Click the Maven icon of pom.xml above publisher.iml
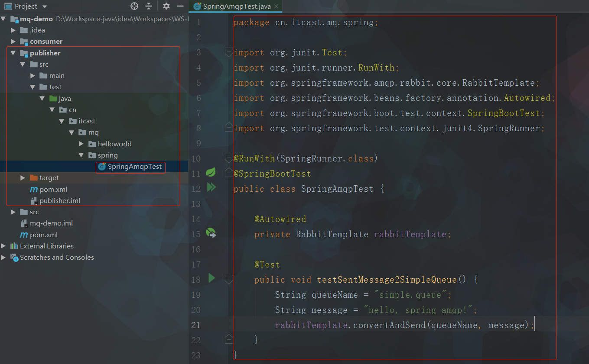Image resolution: width=589 pixels, height=364 pixels. tap(33, 189)
